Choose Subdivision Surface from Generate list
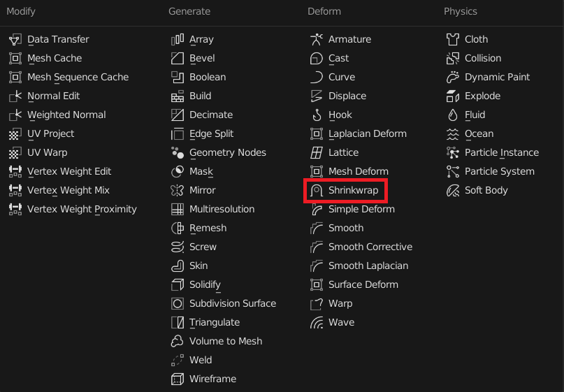 tap(232, 304)
